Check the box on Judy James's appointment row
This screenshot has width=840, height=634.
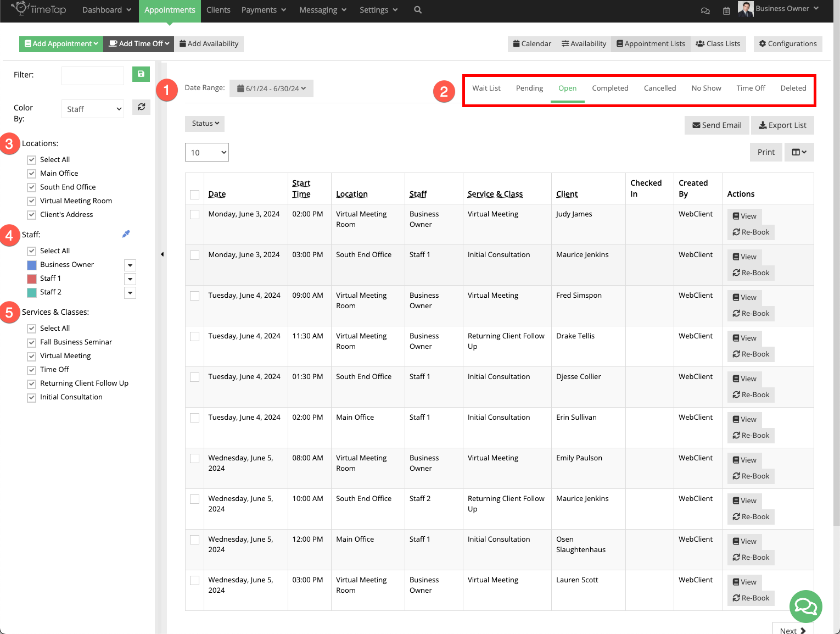click(x=194, y=214)
